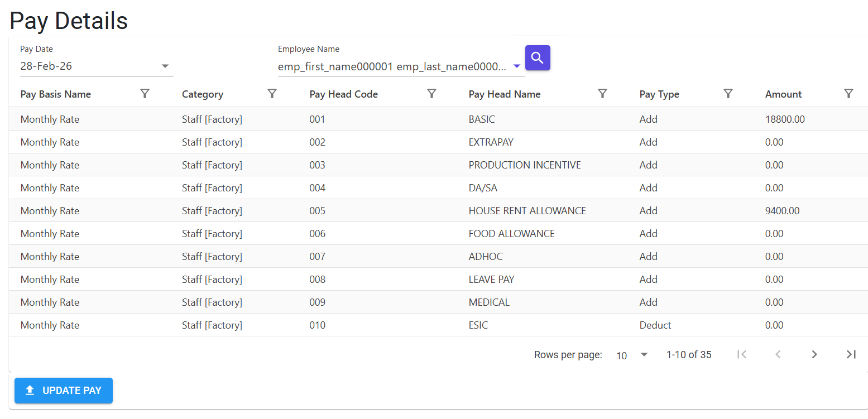Go to next page of results

pyautogui.click(x=814, y=354)
